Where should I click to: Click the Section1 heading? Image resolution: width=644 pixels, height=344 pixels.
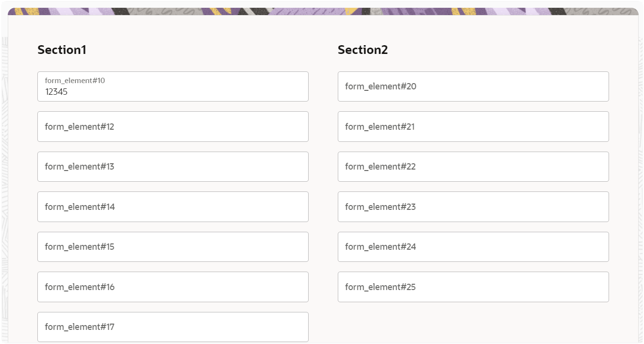pyautogui.click(x=62, y=50)
